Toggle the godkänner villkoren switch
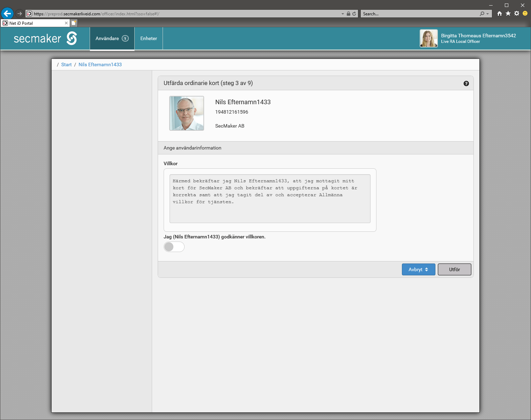531x420 pixels. pyautogui.click(x=174, y=247)
